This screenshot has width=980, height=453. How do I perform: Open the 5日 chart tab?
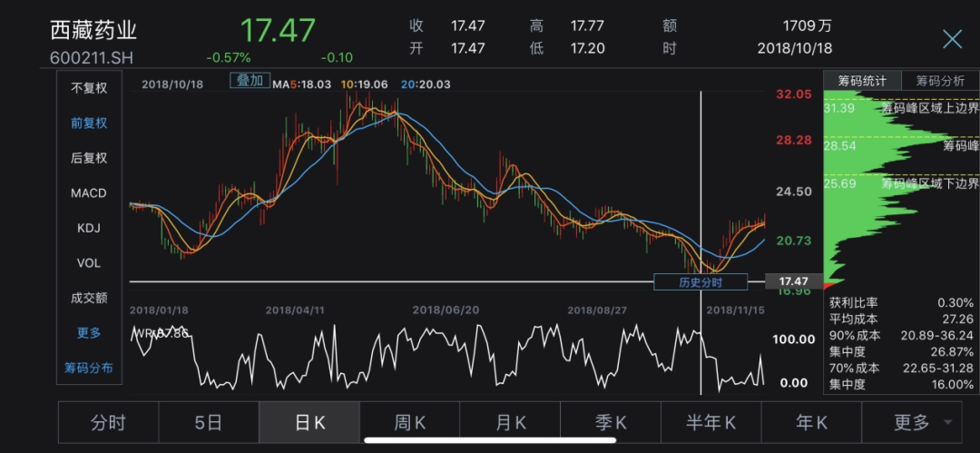[x=208, y=423]
